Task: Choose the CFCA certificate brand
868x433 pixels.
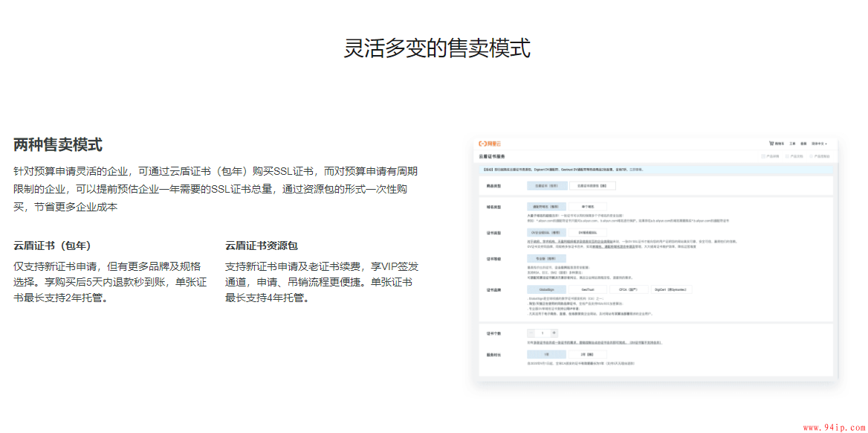Action: tap(629, 289)
